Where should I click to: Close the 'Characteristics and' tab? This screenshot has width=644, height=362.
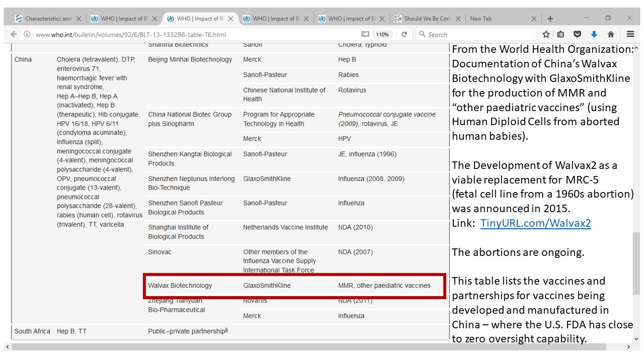pyautogui.click(x=78, y=19)
